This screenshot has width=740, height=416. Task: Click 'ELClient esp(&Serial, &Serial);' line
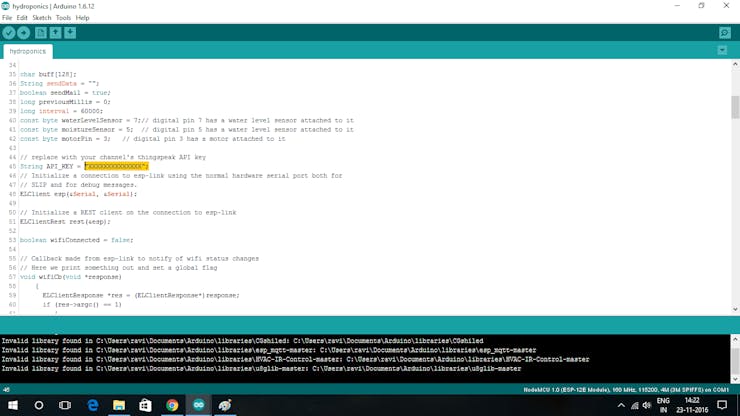point(78,194)
